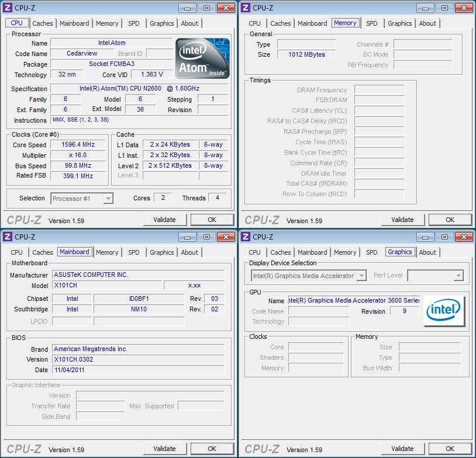Viewport: 476px width, 458px height.
Task: Maximize the top-right Memory window
Action: pos(444,8)
